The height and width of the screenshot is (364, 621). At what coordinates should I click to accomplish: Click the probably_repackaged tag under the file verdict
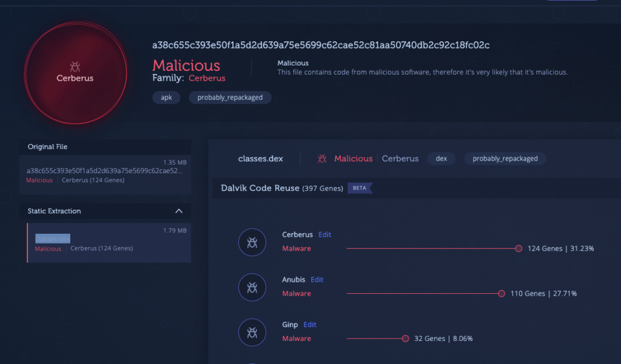[230, 98]
